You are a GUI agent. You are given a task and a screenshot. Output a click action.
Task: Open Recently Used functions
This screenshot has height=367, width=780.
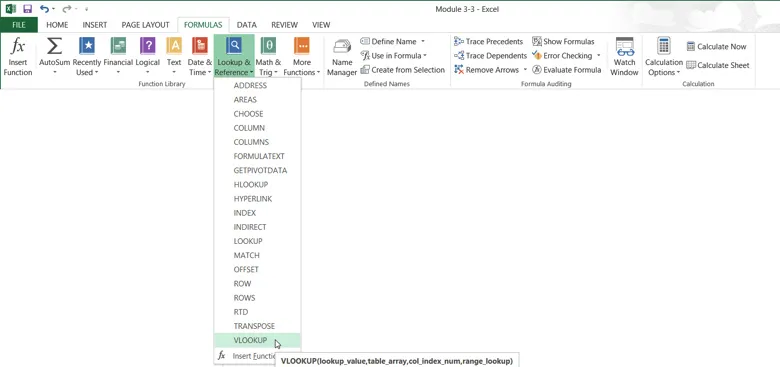(x=87, y=57)
